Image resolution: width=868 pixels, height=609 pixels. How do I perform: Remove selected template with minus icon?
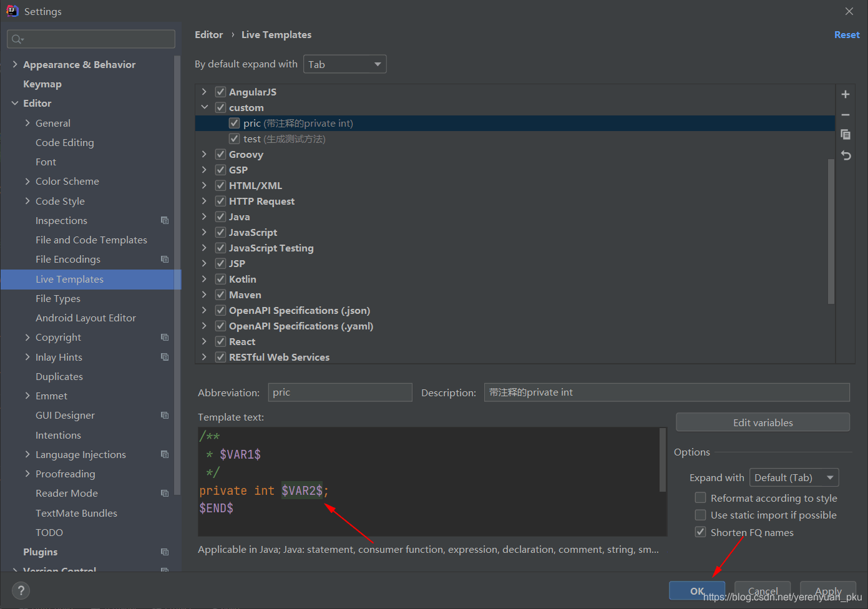click(x=846, y=115)
